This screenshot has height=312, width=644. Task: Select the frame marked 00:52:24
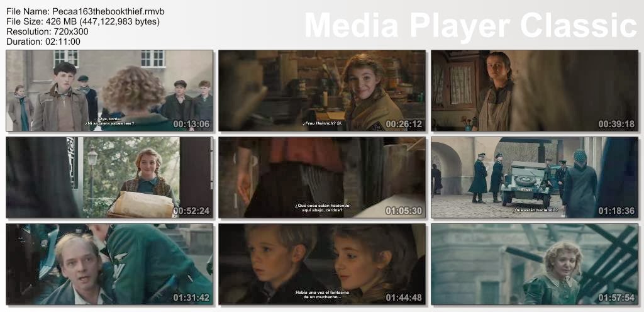click(x=109, y=177)
